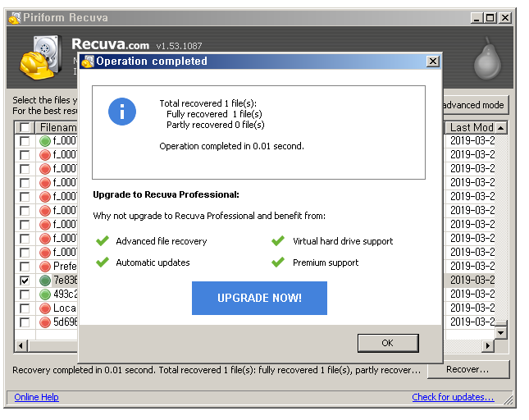Open the Check for updates... link

coord(453,397)
